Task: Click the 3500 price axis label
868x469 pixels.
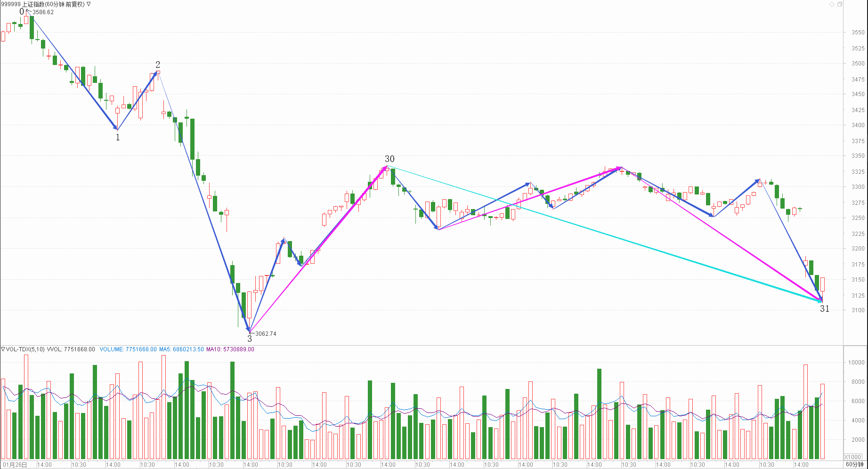Action: [858, 64]
